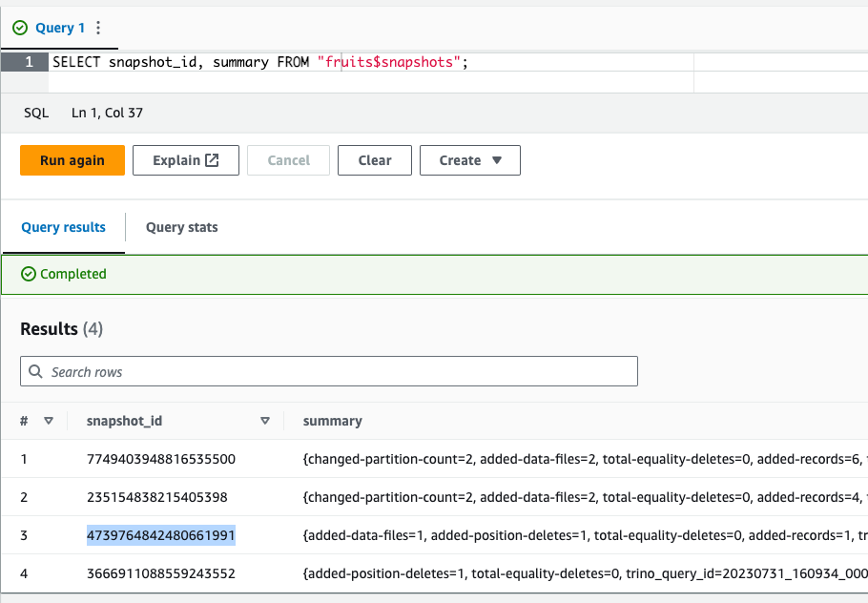868x603 pixels.
Task: Sort results by the # column arrow
Action: [49, 421]
